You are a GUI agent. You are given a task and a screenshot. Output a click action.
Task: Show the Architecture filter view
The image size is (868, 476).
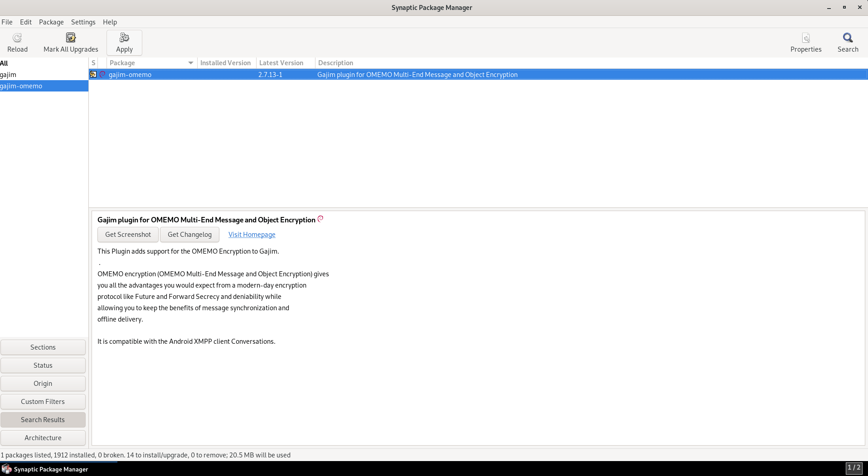[43, 438]
